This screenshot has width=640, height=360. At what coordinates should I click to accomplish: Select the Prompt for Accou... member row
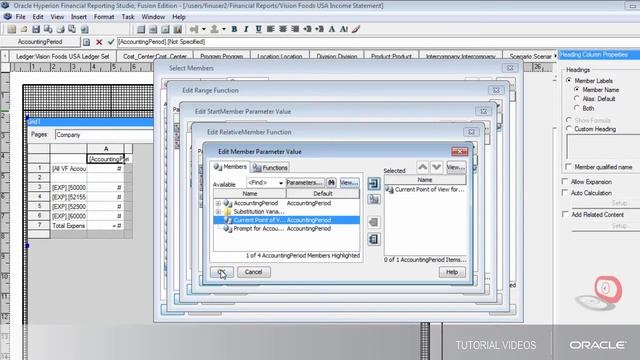pyautogui.click(x=286, y=229)
